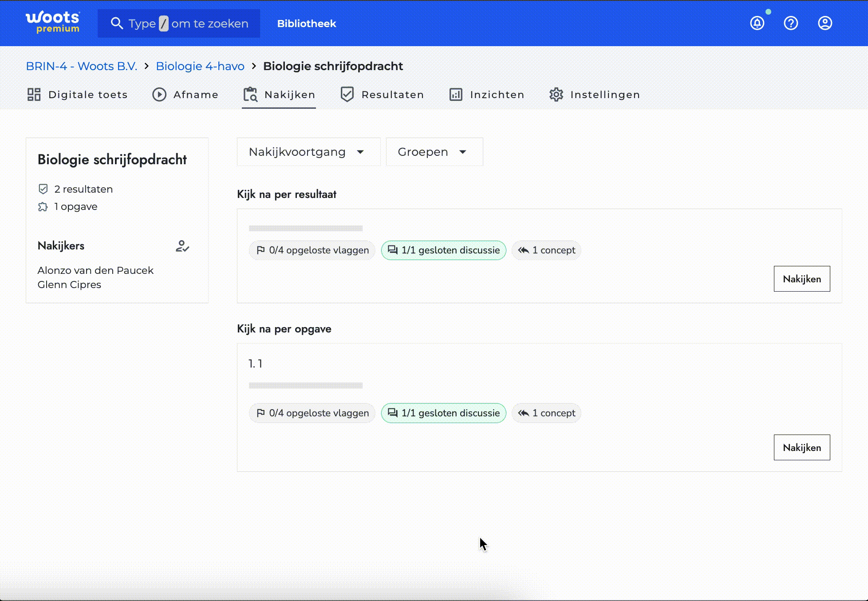Click Nakijken button in opgave 1.1 card
868x601 pixels.
pyautogui.click(x=802, y=447)
